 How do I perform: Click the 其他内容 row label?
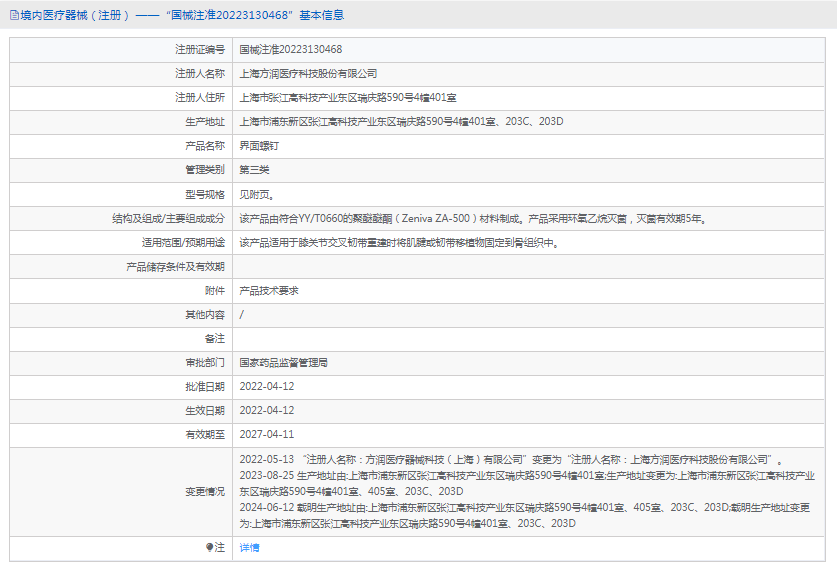coord(205,315)
